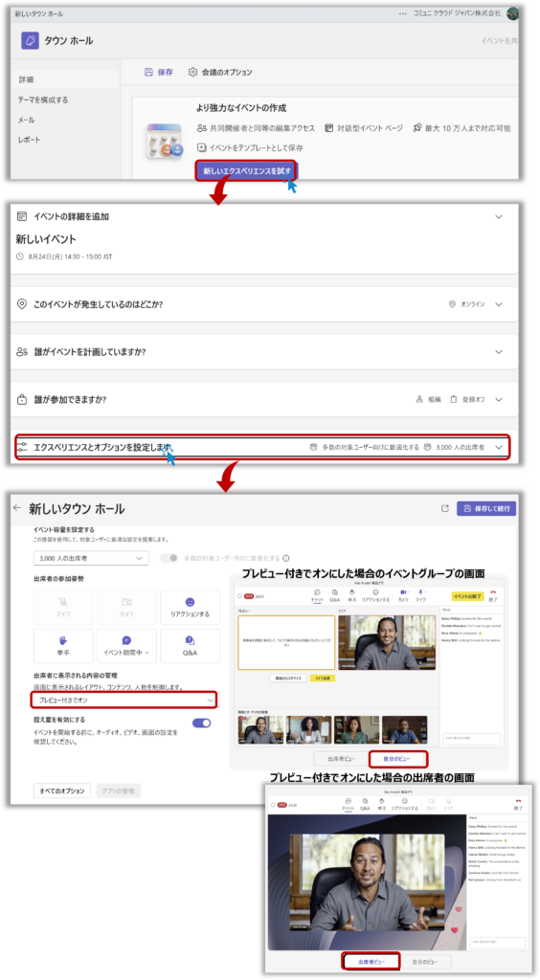540x980 pixels.
Task: Open 会議のオプション gear icon
Action: coord(193,73)
